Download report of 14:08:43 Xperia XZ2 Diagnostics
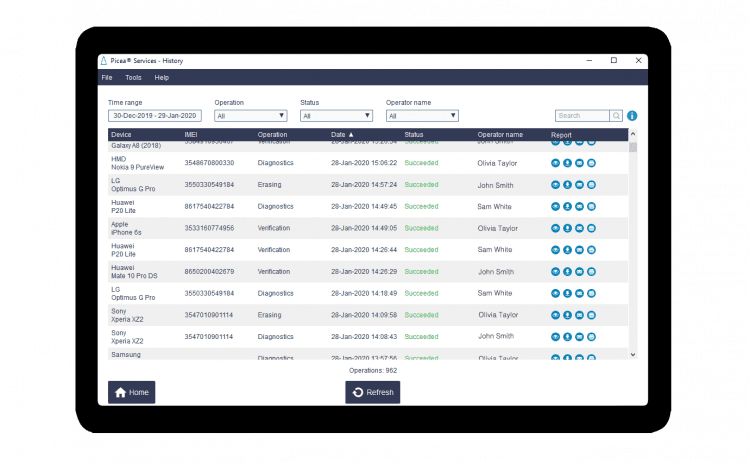Screen dimensions: 750x464 pyautogui.click(x=567, y=337)
